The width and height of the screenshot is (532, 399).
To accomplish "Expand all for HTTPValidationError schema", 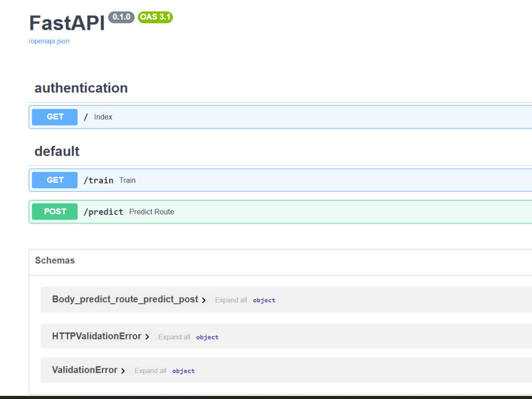I will pyautogui.click(x=174, y=337).
